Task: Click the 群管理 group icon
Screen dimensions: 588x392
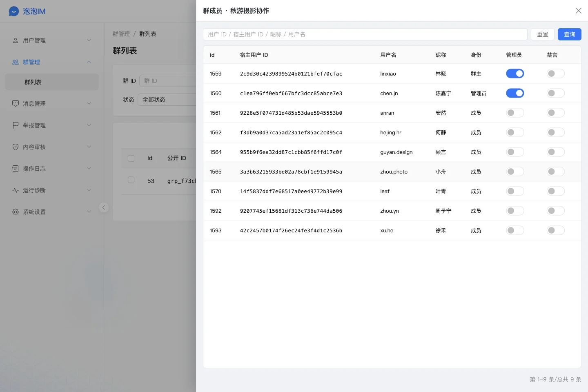Action: (16, 62)
